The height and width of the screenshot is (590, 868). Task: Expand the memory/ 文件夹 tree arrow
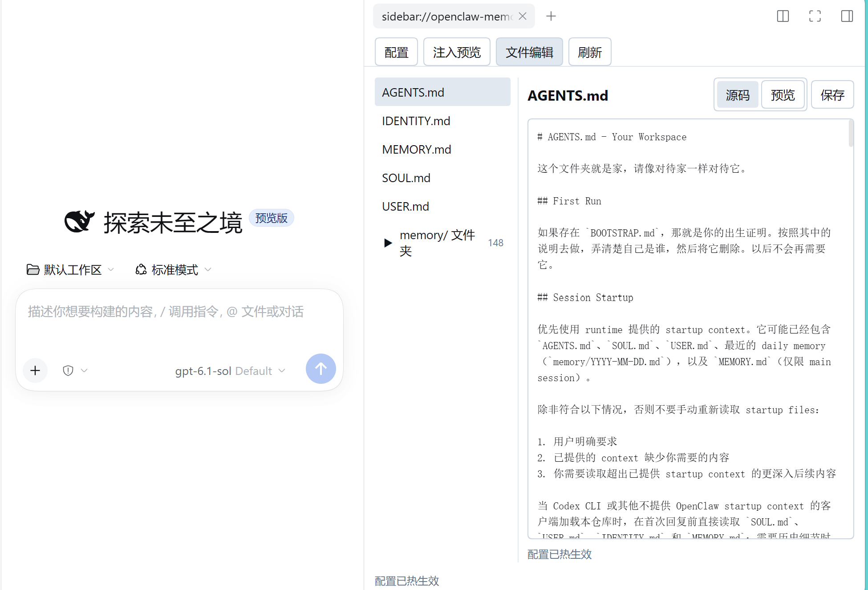[388, 243]
